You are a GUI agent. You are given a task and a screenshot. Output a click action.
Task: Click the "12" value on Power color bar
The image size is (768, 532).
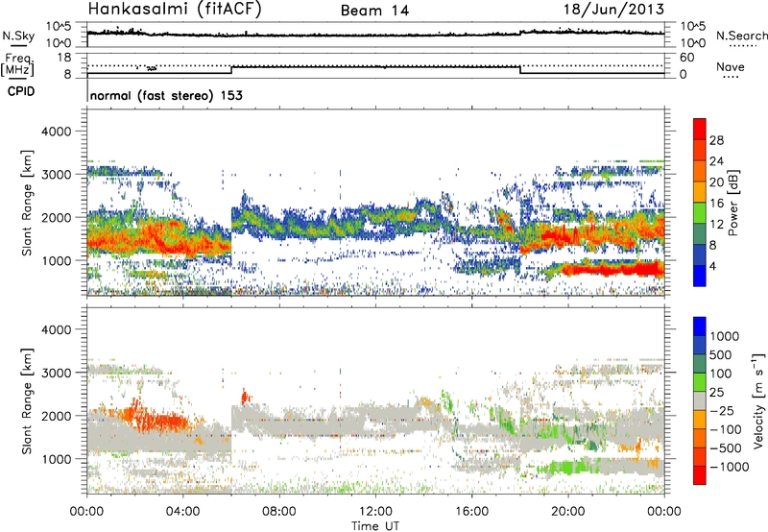coord(716,225)
